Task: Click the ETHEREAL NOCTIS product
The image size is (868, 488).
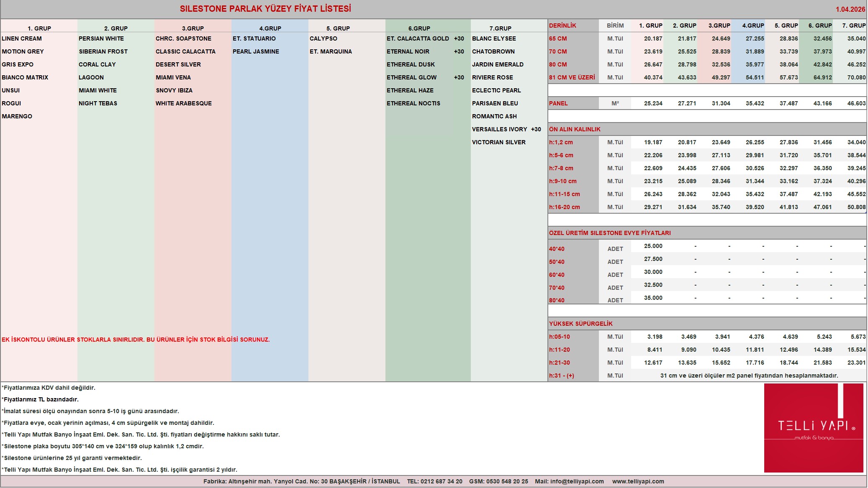Action: point(413,103)
